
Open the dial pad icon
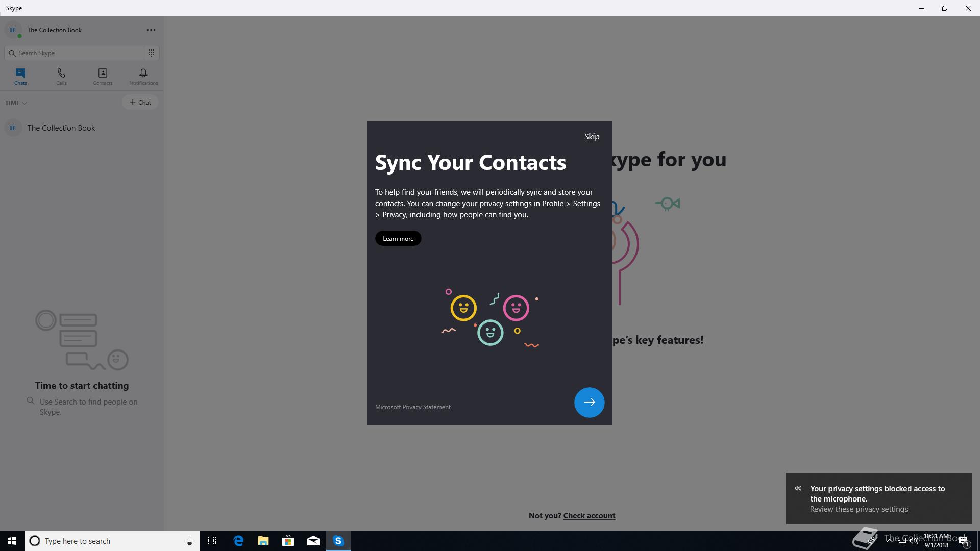click(152, 53)
